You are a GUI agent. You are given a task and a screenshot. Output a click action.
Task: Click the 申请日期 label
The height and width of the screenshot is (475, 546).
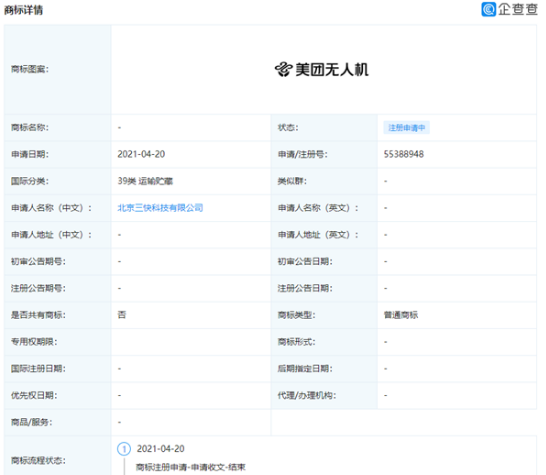click(x=30, y=154)
